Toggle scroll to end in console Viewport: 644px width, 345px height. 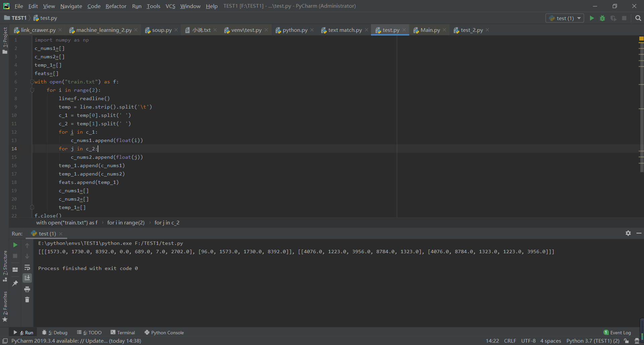(28, 278)
